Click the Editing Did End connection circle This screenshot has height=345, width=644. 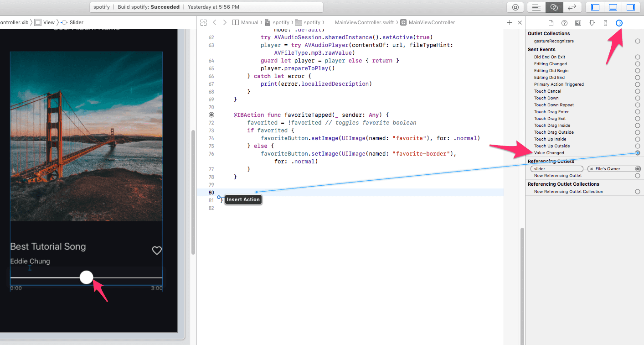638,78
